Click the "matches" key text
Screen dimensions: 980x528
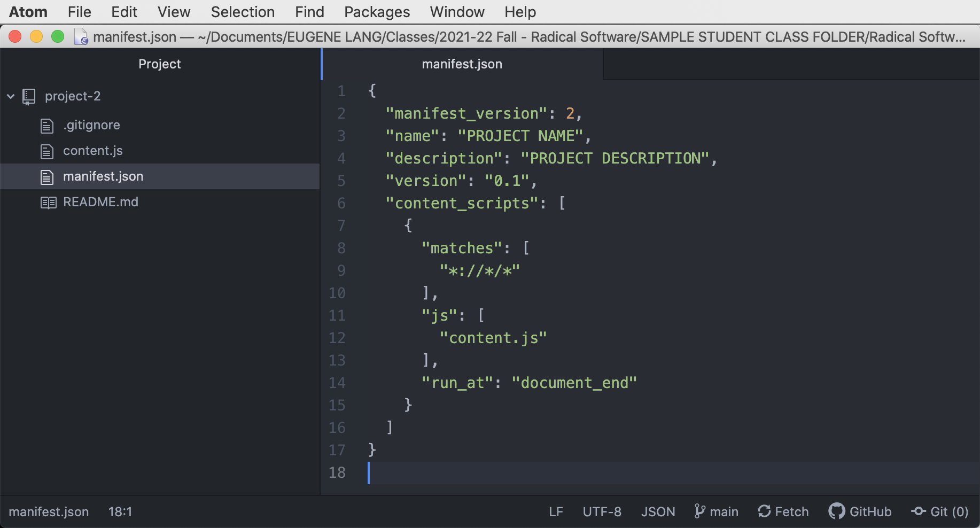[x=462, y=248]
